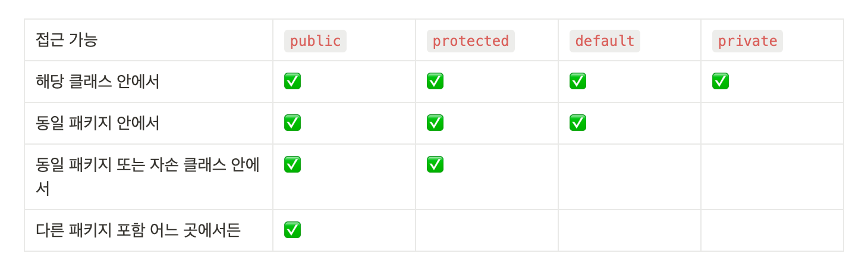The width and height of the screenshot is (868, 275).
Task: Click public checkmark in 자손 클래스 row
Action: [293, 164]
